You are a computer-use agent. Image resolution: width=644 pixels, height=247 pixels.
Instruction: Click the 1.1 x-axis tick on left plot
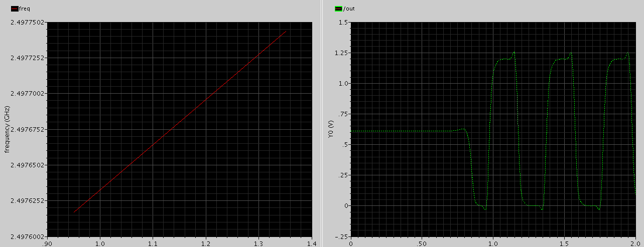coord(153,243)
